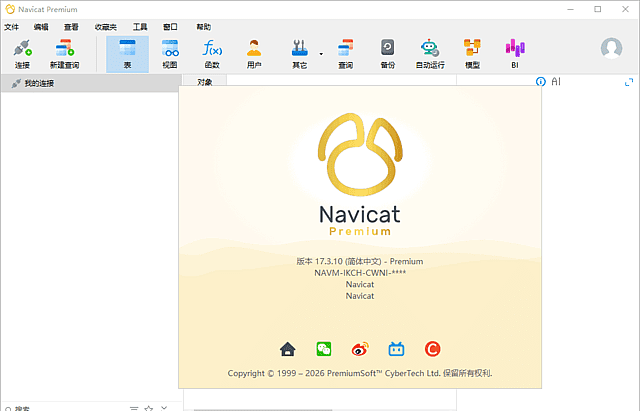Select the 表 (Table) toolbar button
Viewport: 640px width, 411px height.
click(127, 54)
